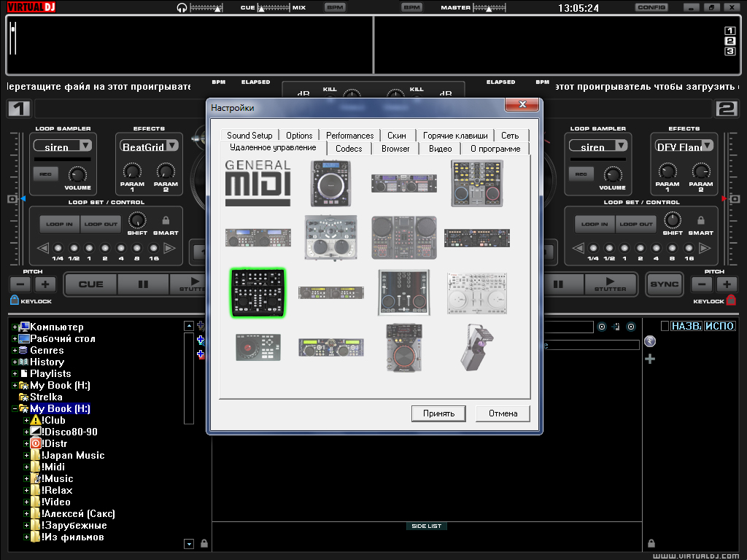Add a virtual folder with red plus icon
Image resolution: width=747 pixels, height=560 pixels.
201,354
